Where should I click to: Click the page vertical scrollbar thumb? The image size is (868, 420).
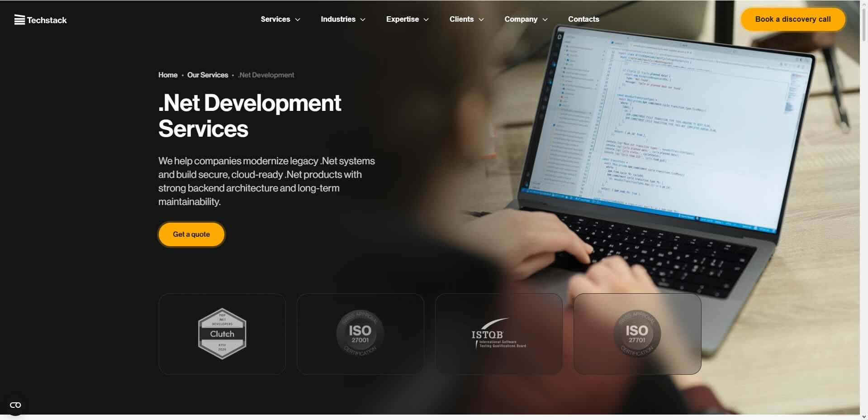[864, 25]
